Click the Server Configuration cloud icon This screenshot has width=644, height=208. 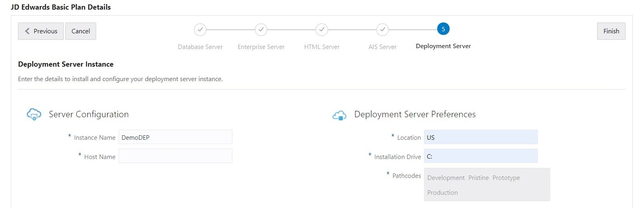(34, 114)
